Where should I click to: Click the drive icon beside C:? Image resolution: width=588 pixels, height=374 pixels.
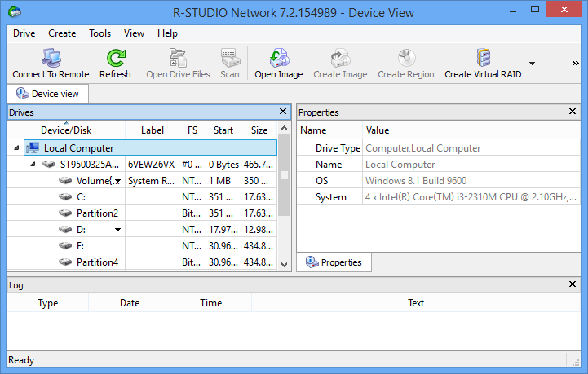[x=65, y=196]
